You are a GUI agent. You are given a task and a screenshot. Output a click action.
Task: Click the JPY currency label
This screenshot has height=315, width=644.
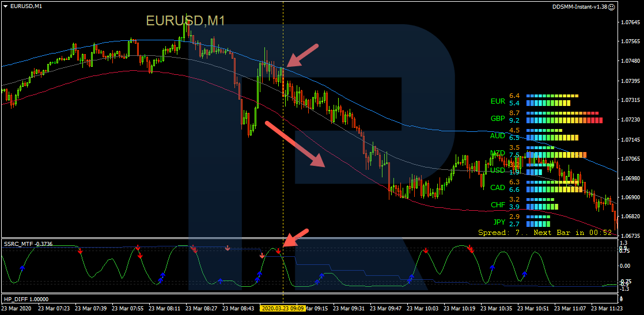click(x=498, y=222)
